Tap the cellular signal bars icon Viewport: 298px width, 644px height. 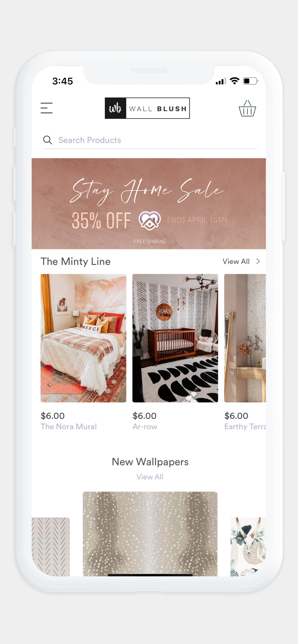[221, 81]
